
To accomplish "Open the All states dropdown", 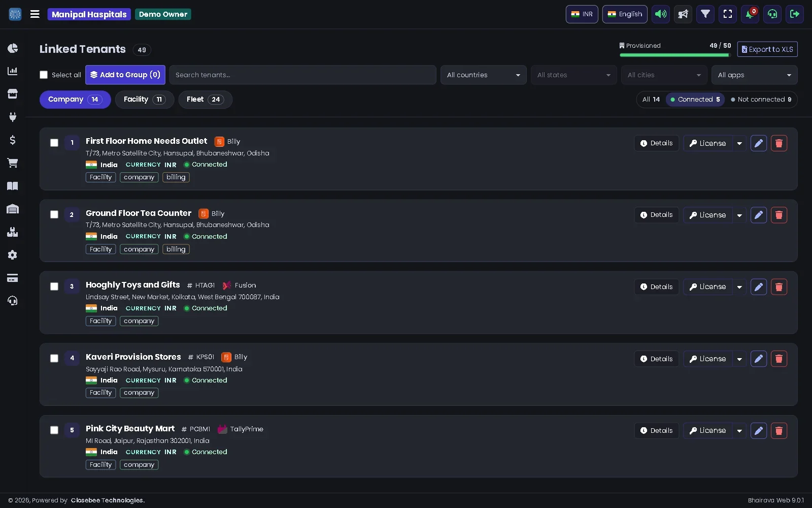I will point(573,75).
